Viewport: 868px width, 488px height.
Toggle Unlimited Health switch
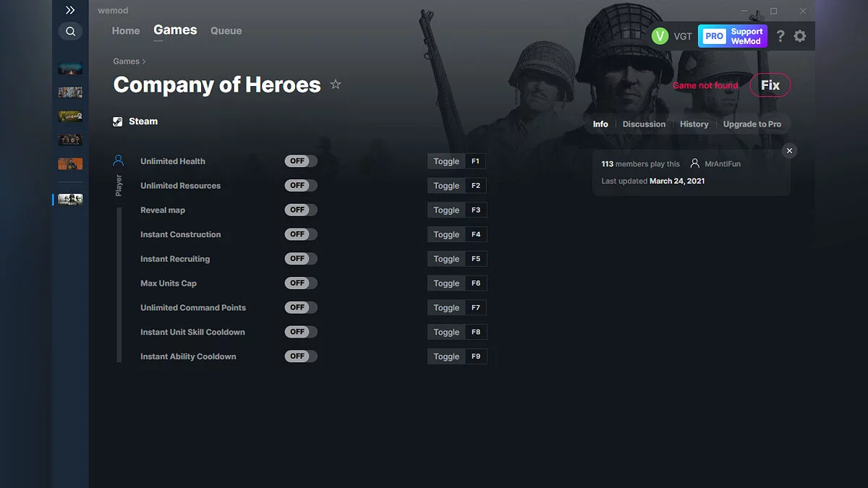pyautogui.click(x=301, y=161)
